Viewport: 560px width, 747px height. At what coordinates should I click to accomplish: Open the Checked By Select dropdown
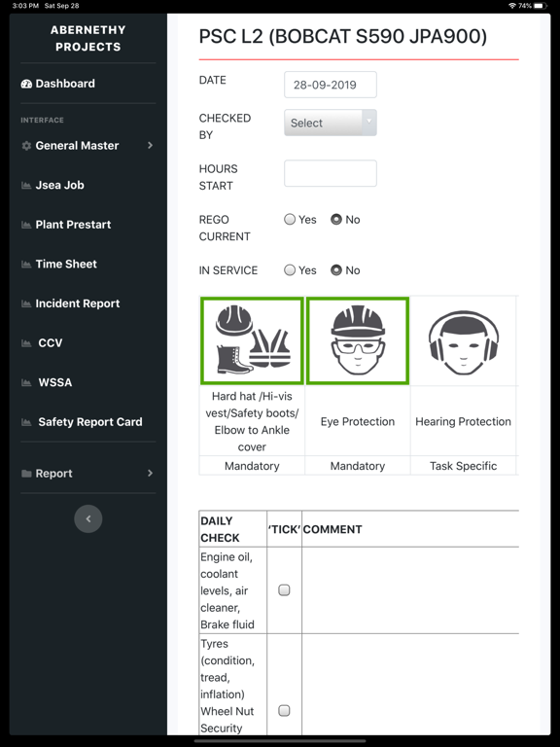[331, 123]
